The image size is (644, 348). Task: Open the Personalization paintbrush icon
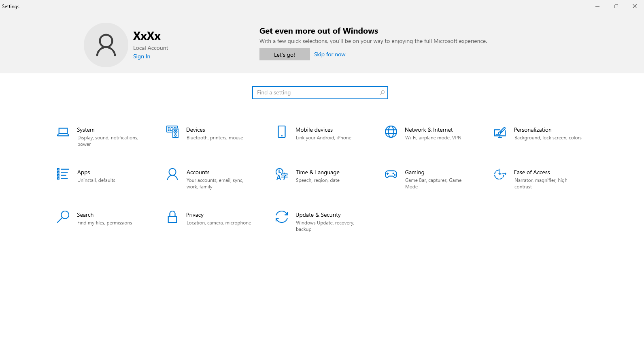coord(500,132)
